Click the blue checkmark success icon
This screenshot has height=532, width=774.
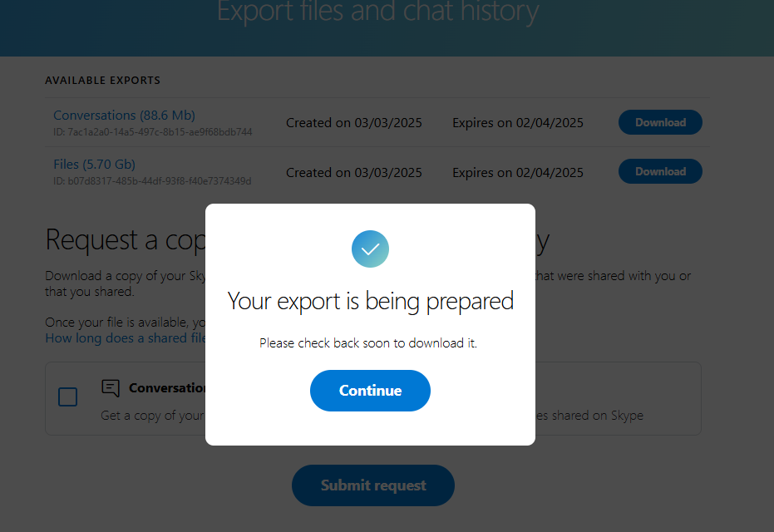coord(370,249)
